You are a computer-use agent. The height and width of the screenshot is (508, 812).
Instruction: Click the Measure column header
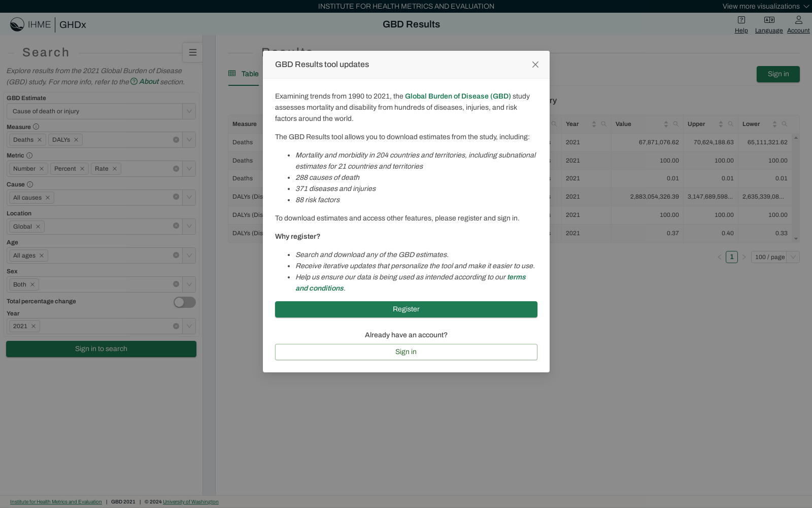click(245, 124)
